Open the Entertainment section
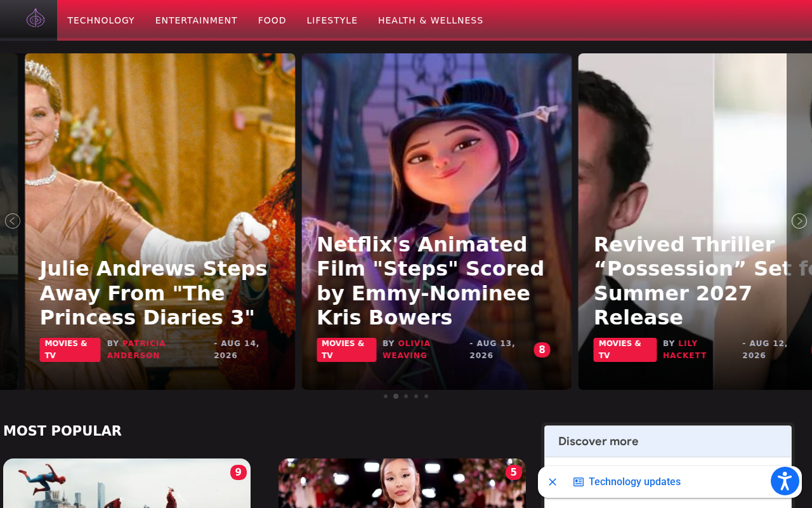 (x=196, y=20)
